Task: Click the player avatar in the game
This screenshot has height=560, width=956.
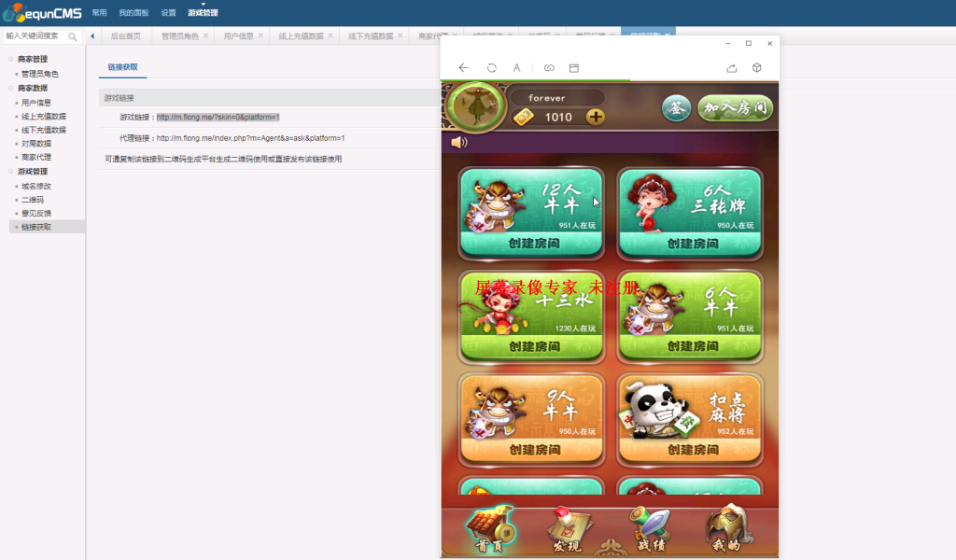Action: (474, 105)
